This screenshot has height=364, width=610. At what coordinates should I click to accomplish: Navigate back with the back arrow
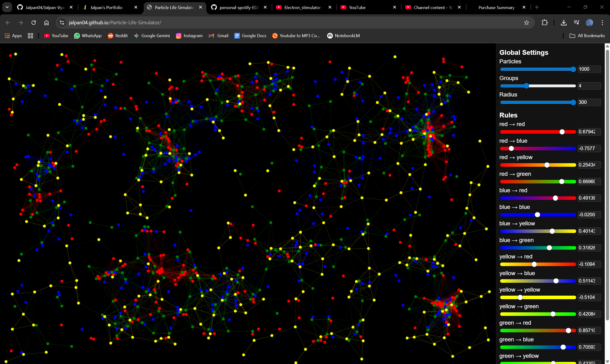8,23
